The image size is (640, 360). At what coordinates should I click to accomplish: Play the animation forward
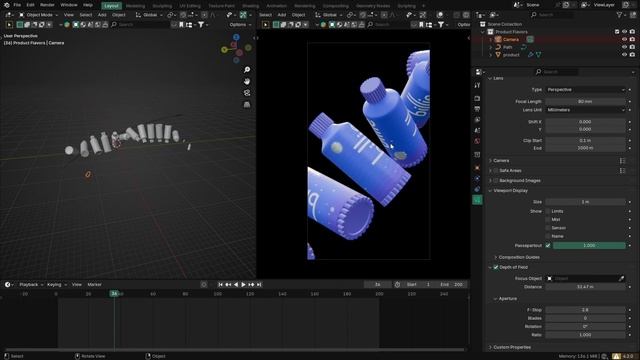click(x=243, y=284)
